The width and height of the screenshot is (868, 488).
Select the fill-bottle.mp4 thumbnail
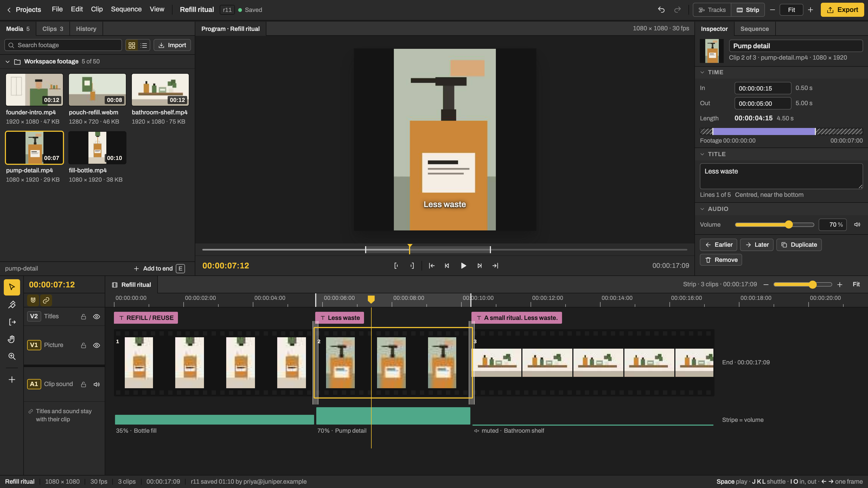pos(97,148)
